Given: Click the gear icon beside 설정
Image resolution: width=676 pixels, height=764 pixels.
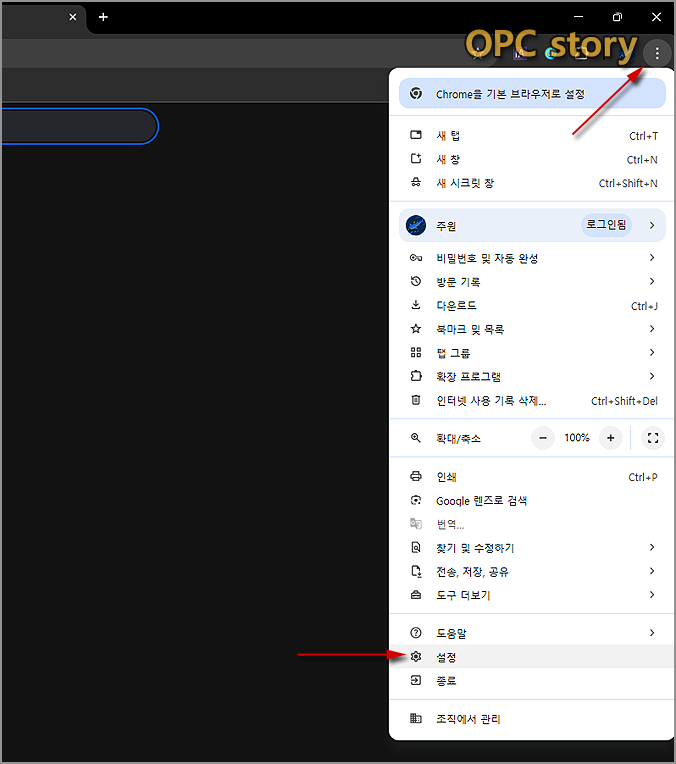Looking at the screenshot, I should click(416, 657).
